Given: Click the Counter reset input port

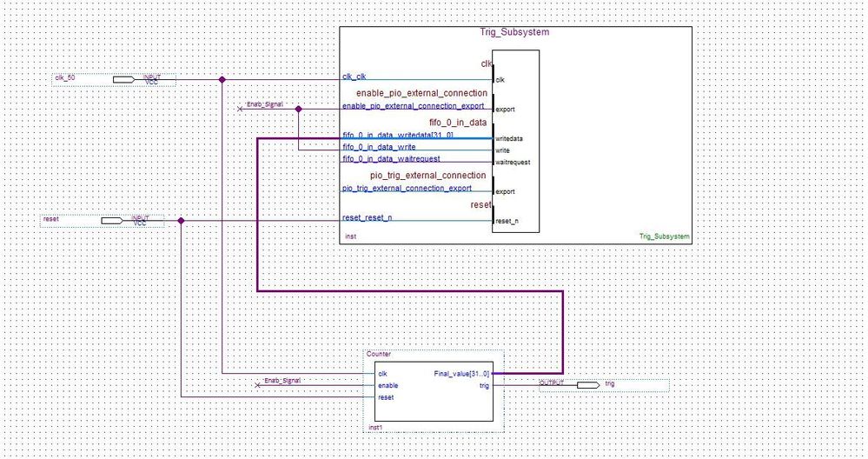Looking at the screenshot, I should [386, 397].
